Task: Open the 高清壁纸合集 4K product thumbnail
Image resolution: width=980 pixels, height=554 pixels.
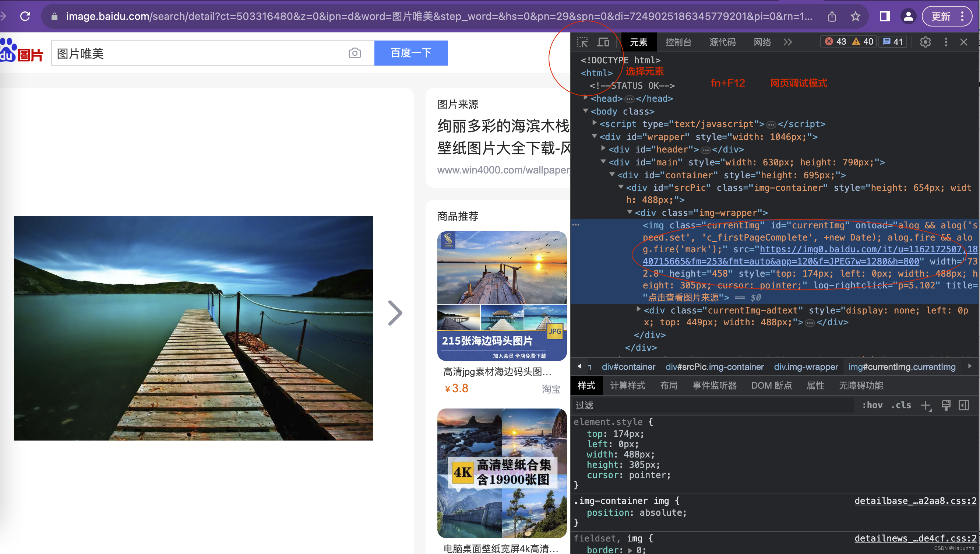Action: point(502,473)
